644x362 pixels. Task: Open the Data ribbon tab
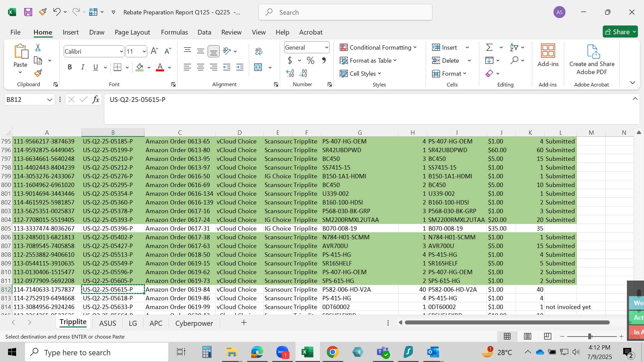[204, 32]
